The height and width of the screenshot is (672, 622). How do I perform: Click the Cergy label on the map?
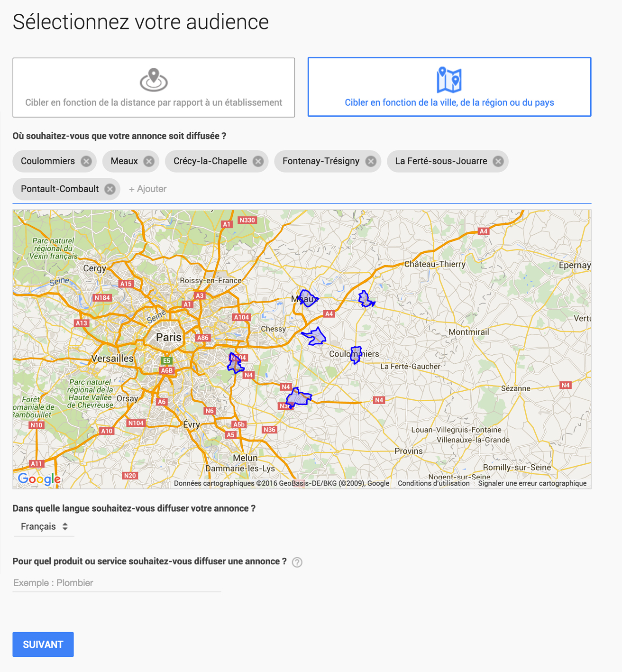(94, 268)
